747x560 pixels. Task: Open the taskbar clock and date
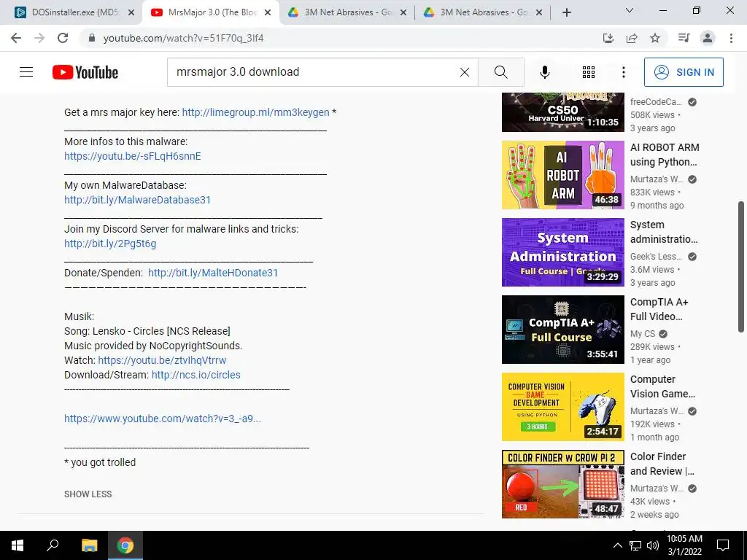pyautogui.click(x=684, y=545)
